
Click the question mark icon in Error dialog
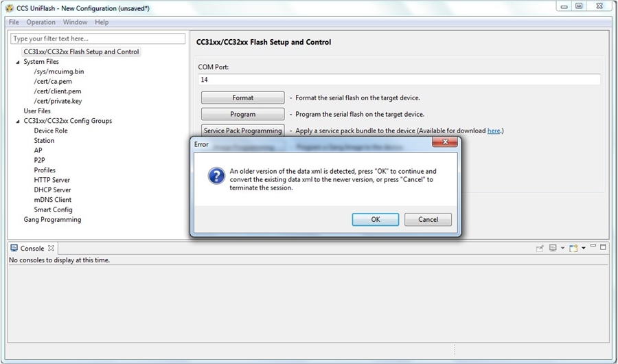point(216,176)
